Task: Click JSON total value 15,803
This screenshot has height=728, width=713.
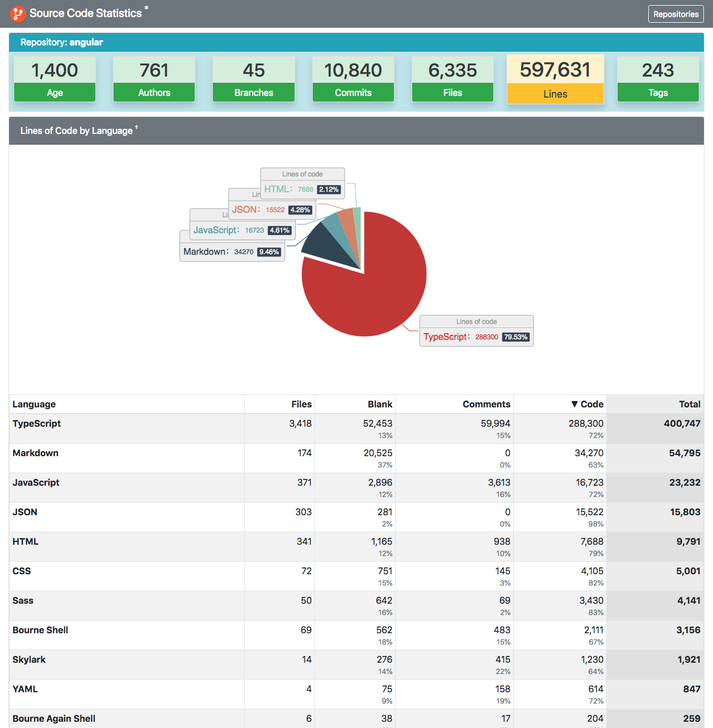Action: 685,512
